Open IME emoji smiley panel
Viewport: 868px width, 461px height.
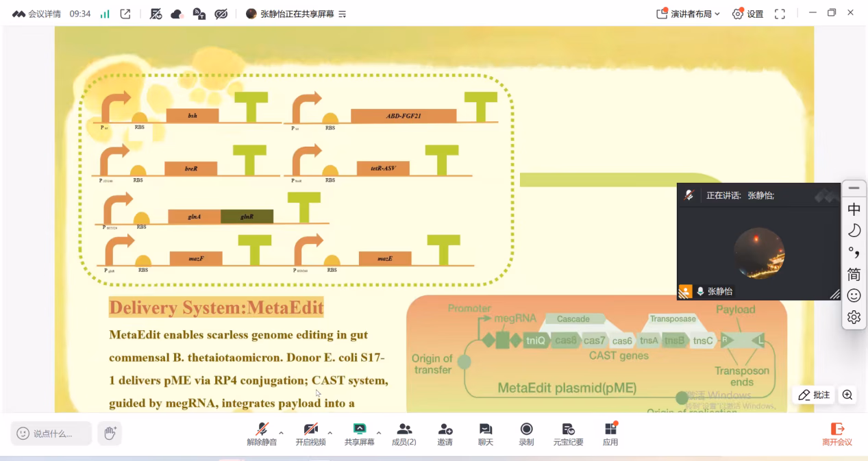[854, 296]
